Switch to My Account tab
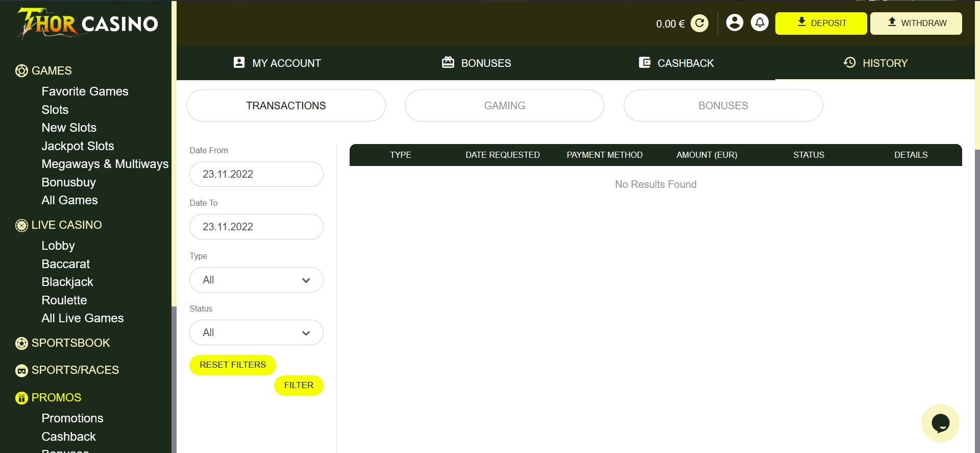980x453 pixels. (277, 63)
